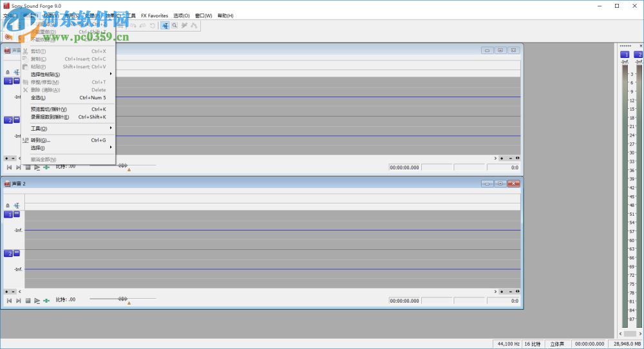Image resolution: width=644 pixels, height=349 pixels.
Task: Expand the 工具(O) submenu
Action: coord(68,129)
